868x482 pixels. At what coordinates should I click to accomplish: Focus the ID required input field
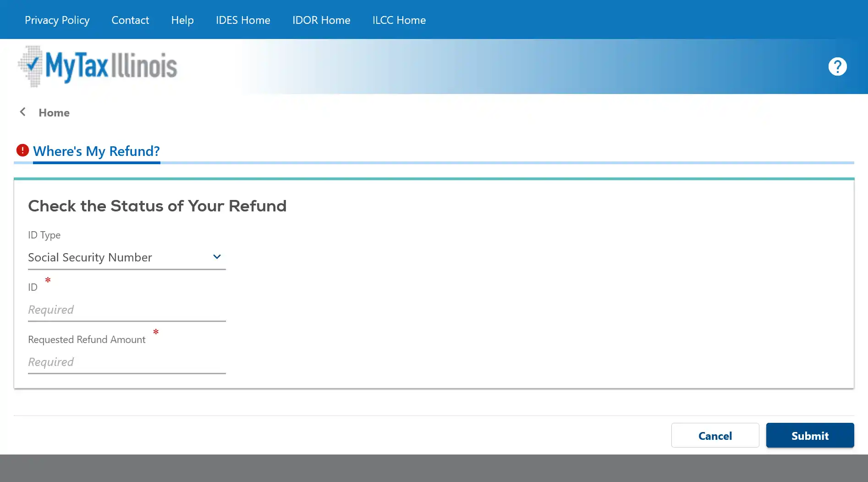pyautogui.click(x=126, y=310)
